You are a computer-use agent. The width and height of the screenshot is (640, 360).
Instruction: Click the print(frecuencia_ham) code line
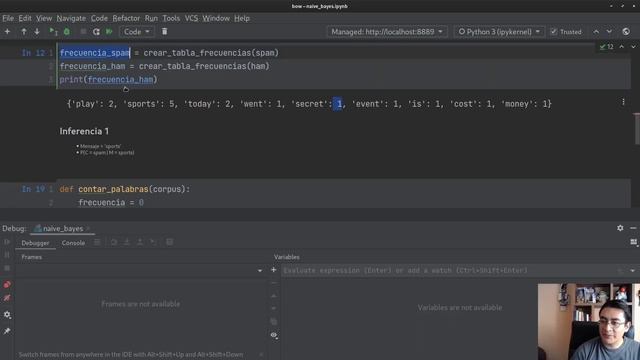(108, 80)
